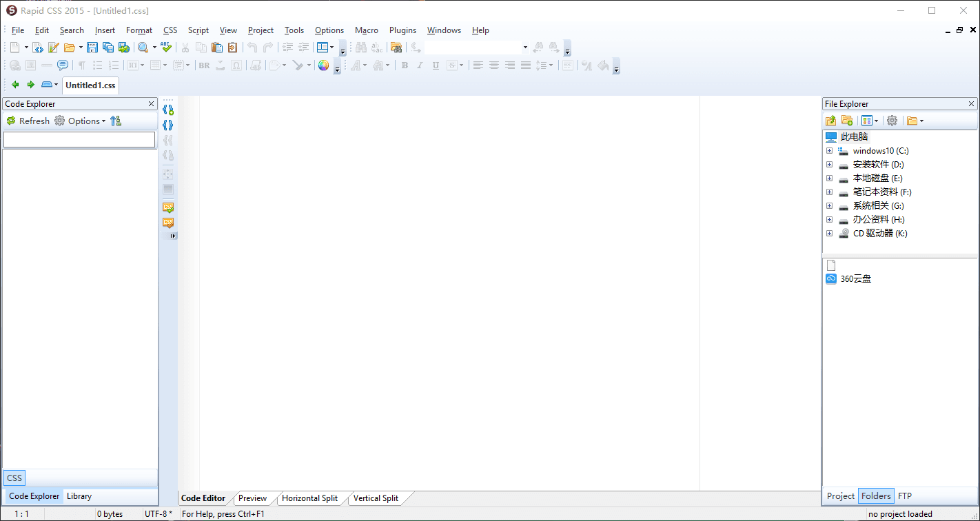Click the Code Explorer filter input field
The image size is (980, 521).
point(79,139)
